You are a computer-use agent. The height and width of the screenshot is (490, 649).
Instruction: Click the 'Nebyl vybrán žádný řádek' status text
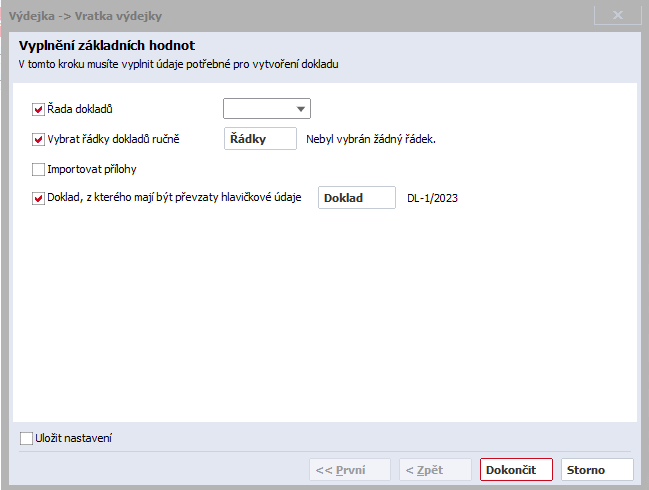371,139
